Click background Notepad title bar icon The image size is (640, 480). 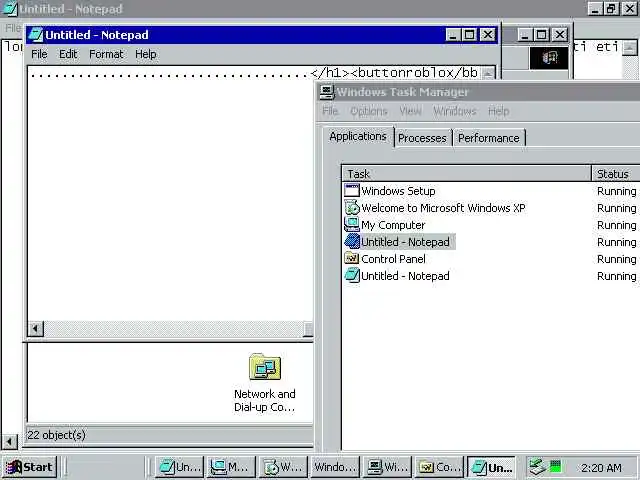pos(10,9)
